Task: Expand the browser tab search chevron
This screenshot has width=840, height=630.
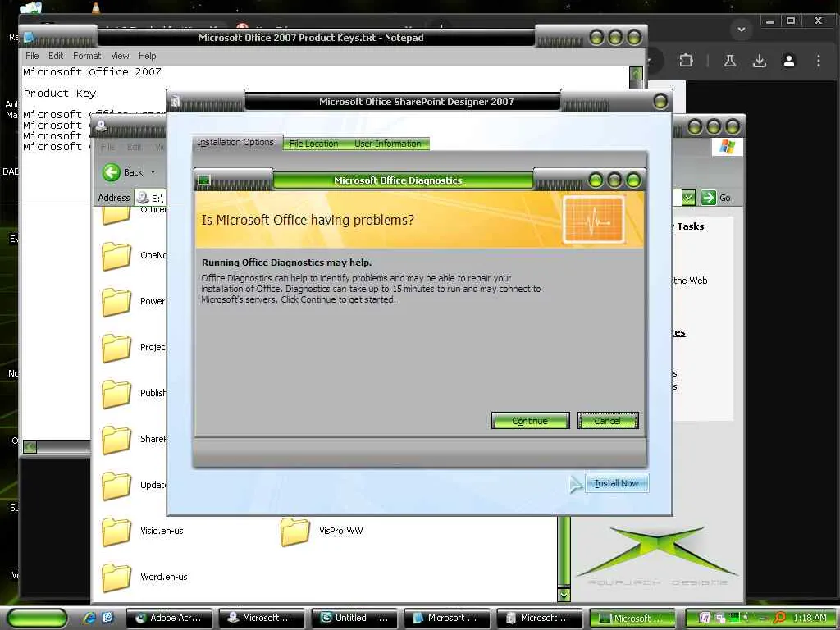Action: coord(742,29)
